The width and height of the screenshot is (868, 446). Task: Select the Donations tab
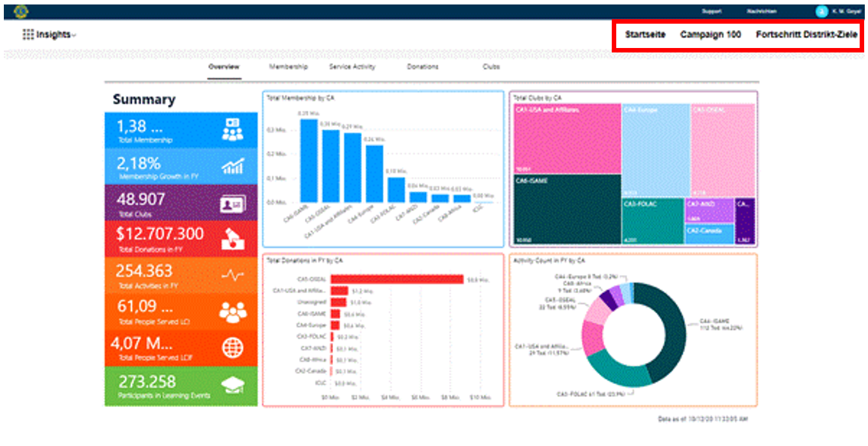pos(423,67)
